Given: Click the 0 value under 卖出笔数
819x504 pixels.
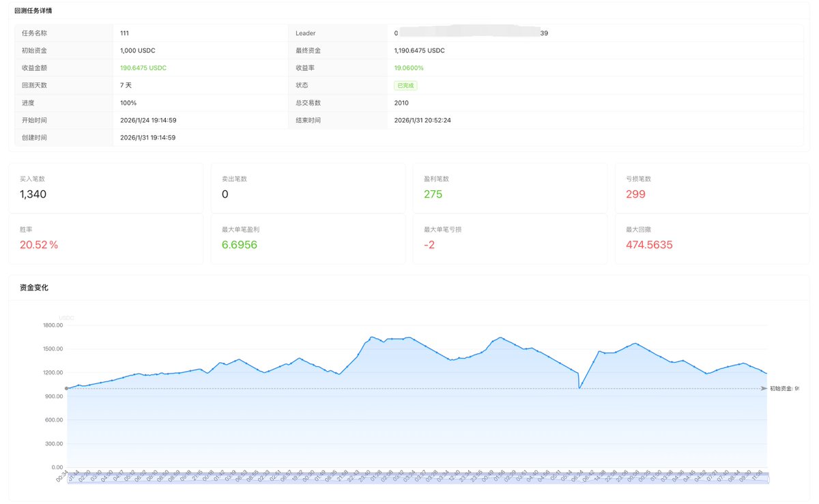Looking at the screenshot, I should (x=225, y=194).
